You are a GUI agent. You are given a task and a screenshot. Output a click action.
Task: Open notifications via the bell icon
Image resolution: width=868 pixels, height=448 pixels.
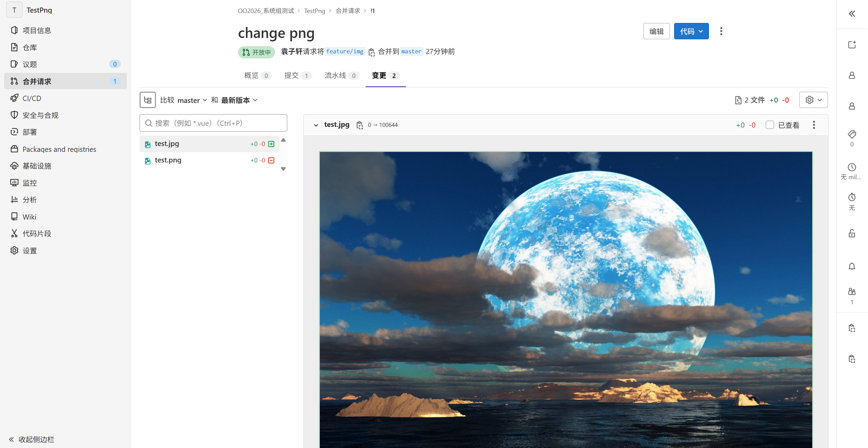coord(852,266)
